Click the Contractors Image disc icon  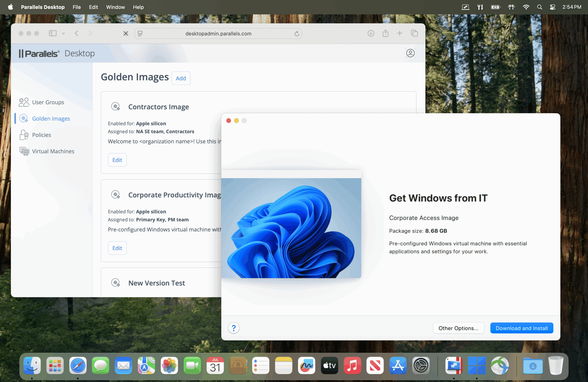[116, 106]
